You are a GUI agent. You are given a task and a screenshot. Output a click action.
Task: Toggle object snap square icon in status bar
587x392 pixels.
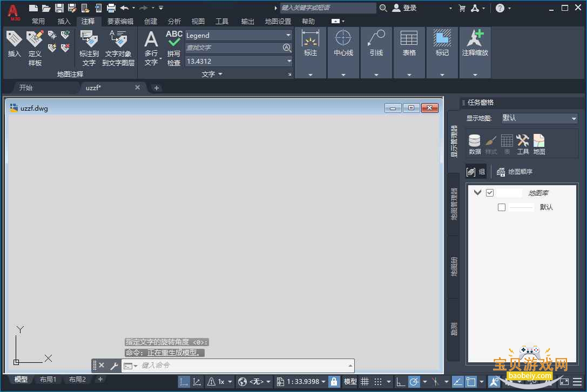pyautogui.click(x=471, y=382)
